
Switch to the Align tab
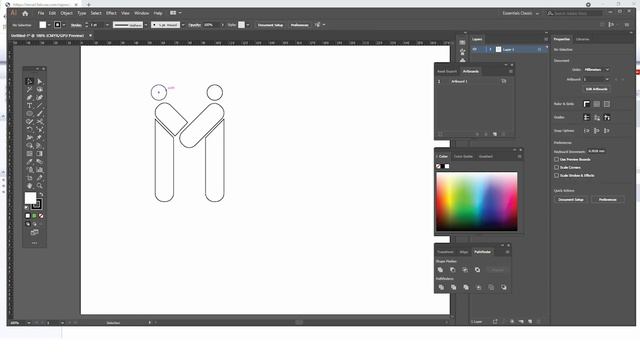[464, 252]
